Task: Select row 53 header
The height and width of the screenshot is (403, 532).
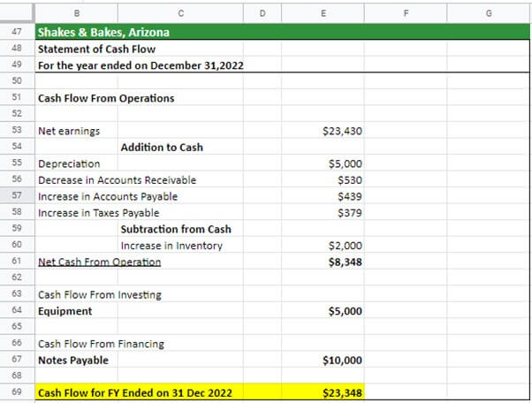Action: pos(17,130)
